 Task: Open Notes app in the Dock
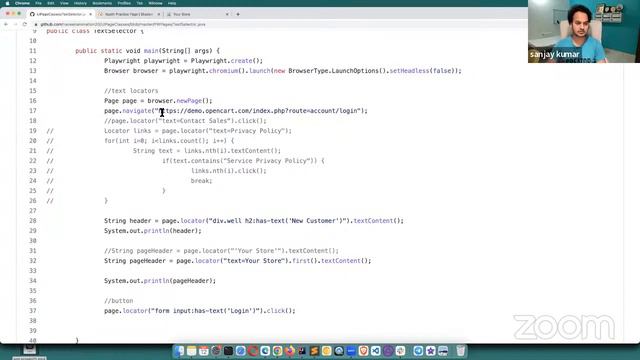tap(191, 351)
